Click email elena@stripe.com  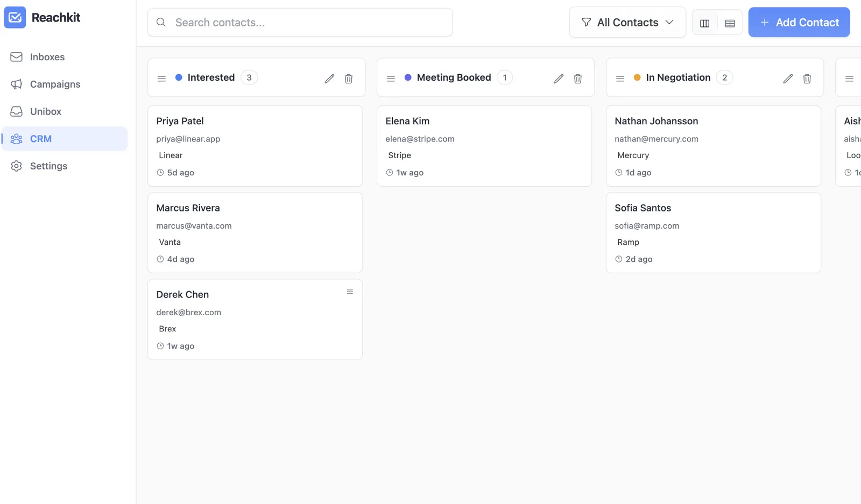[x=420, y=139]
